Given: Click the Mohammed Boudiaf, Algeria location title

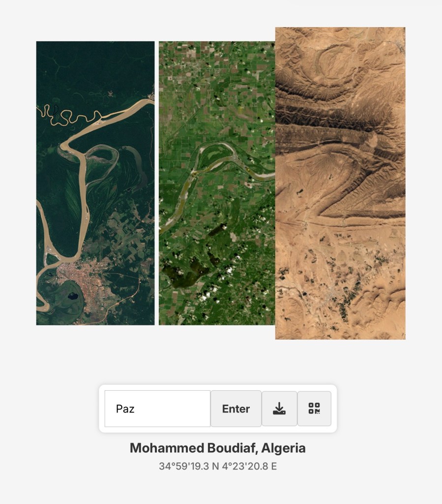Looking at the screenshot, I should pyautogui.click(x=218, y=448).
